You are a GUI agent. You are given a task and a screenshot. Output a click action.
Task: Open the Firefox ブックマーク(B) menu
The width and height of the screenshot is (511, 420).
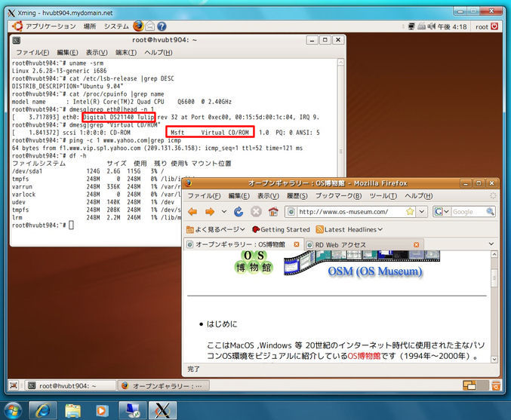click(x=338, y=196)
